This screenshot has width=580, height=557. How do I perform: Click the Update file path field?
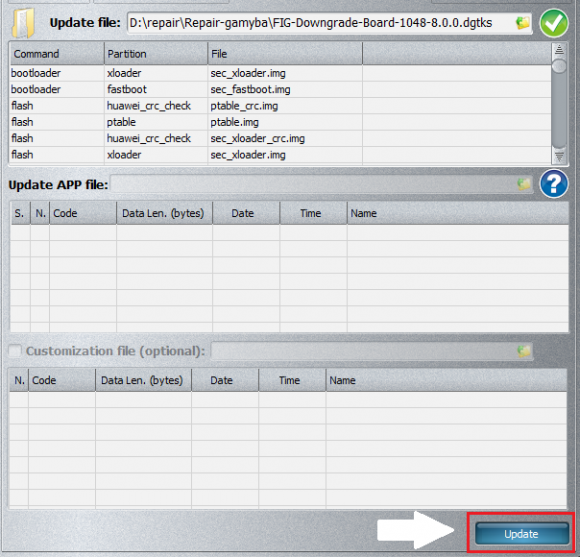(x=320, y=23)
